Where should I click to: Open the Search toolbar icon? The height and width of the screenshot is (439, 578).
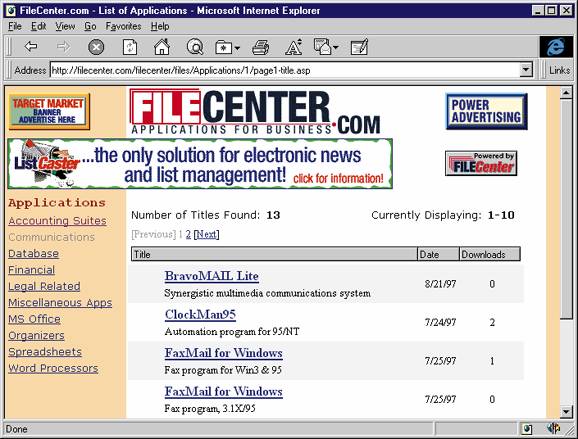pos(195,47)
